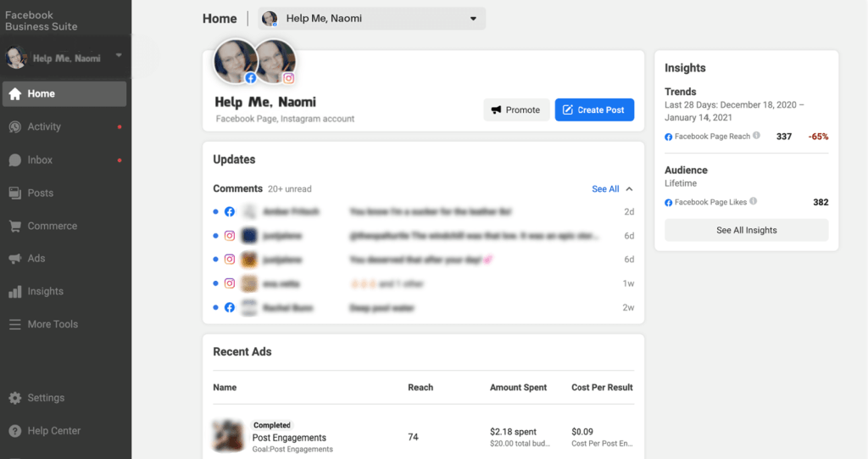Open the Ads megaphone icon
The width and height of the screenshot is (868, 459).
tap(15, 259)
